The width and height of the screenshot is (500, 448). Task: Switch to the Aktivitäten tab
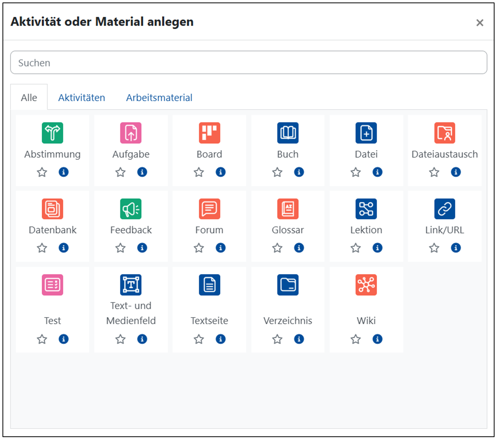click(x=81, y=98)
